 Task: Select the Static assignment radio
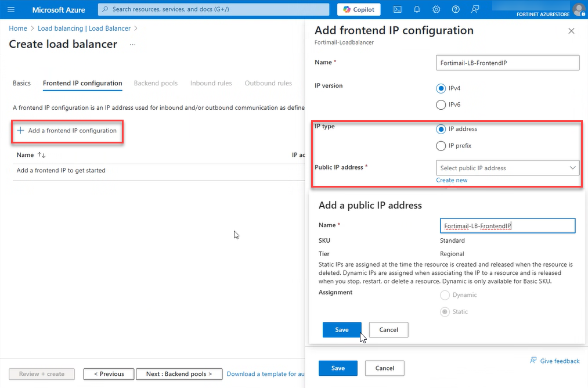coord(445,311)
